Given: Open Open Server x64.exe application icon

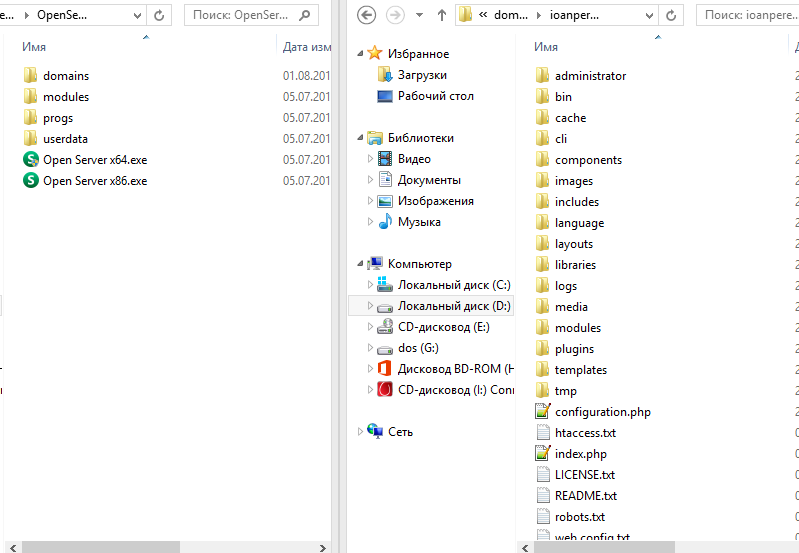Looking at the screenshot, I should [x=30, y=160].
